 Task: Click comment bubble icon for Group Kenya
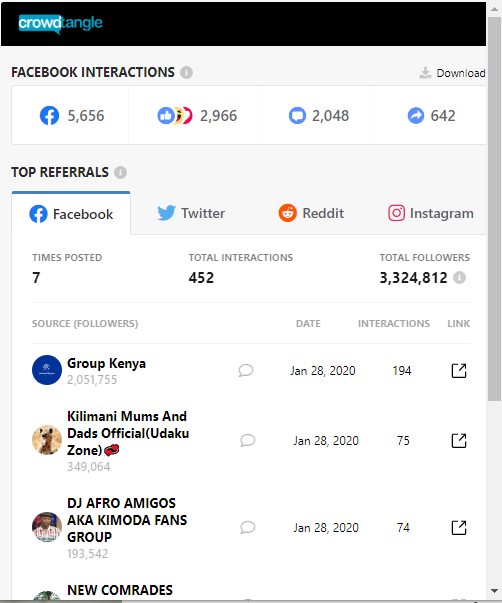pyautogui.click(x=246, y=371)
